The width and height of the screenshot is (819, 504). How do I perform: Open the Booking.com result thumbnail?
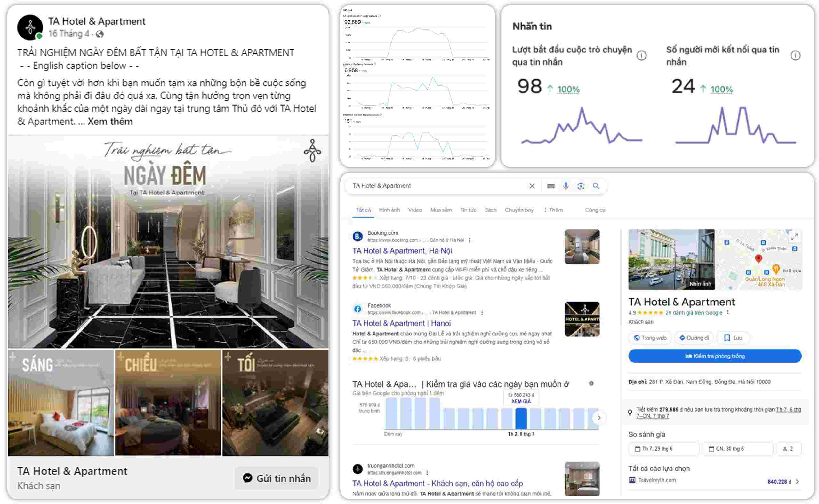(x=582, y=247)
